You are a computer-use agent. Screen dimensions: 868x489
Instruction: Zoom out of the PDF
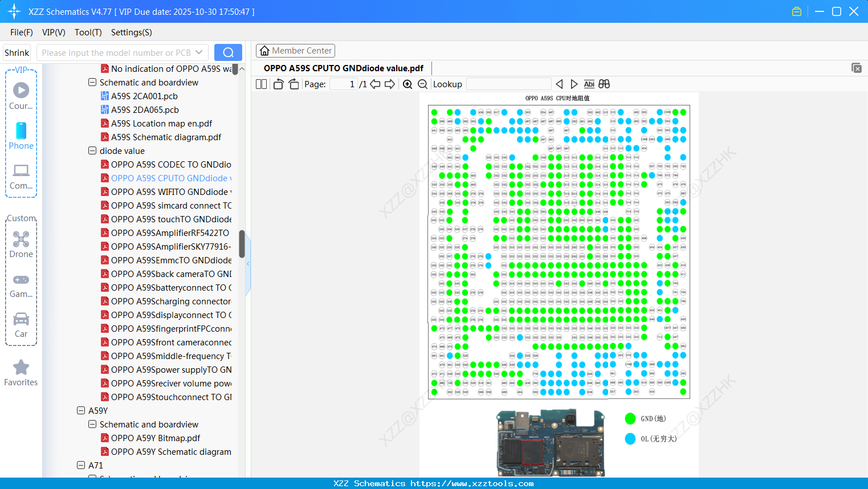point(422,84)
